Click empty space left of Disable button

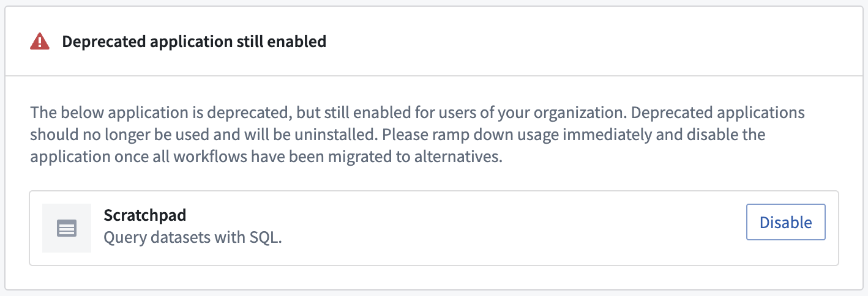coord(514,228)
